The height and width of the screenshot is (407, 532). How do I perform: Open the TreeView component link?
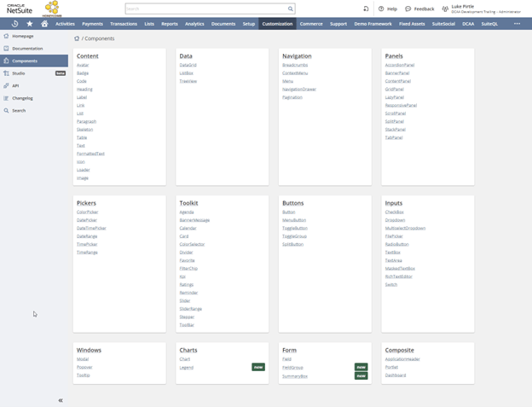(x=188, y=81)
